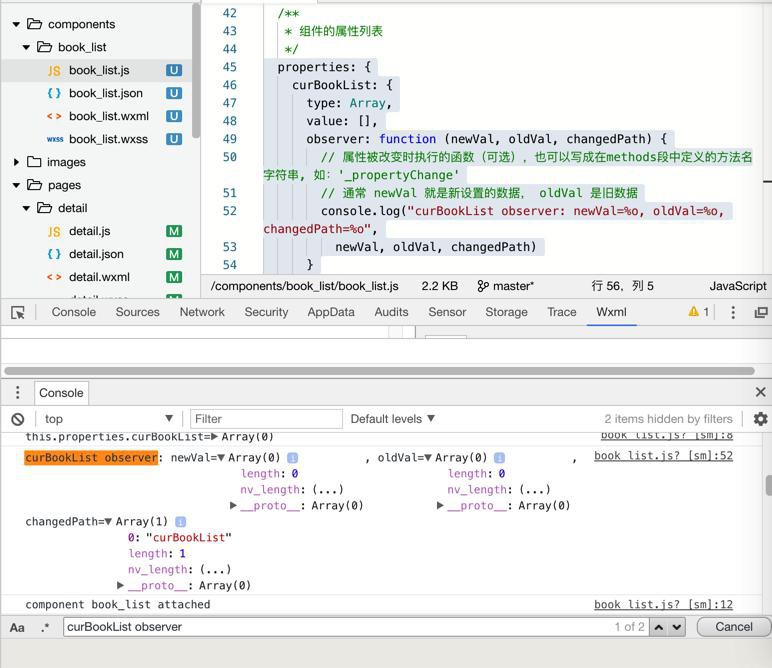Jump to previous search result
Screen dimensions: 772x668
point(658,627)
